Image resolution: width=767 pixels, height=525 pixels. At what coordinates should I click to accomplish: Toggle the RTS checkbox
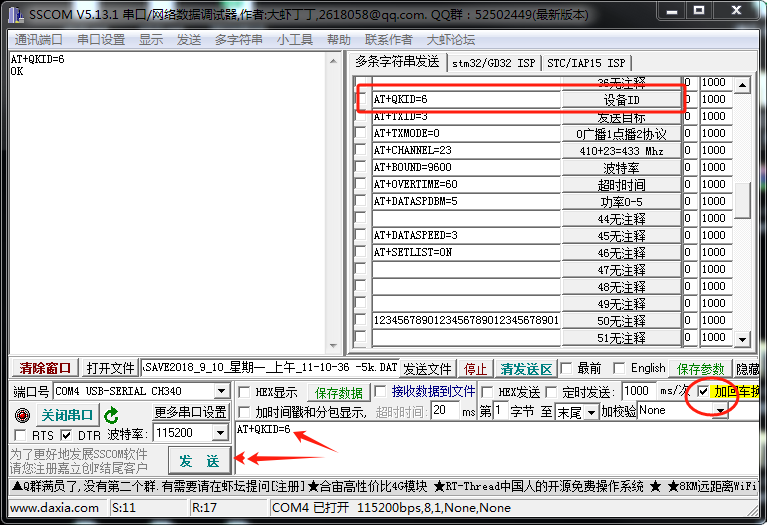click(x=21, y=434)
